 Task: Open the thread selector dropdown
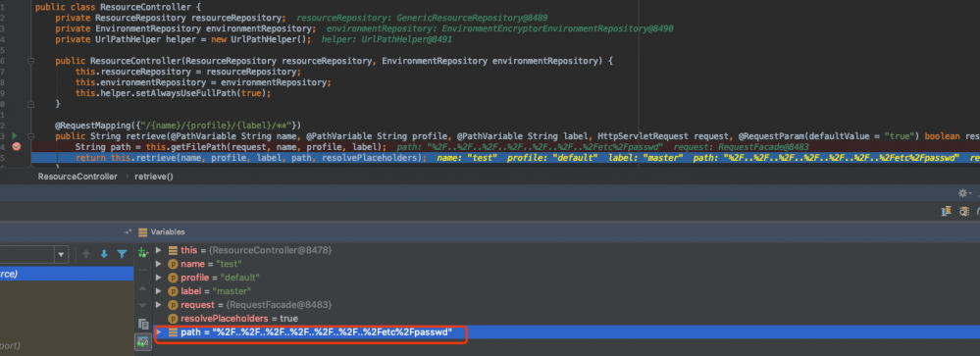coord(61,255)
